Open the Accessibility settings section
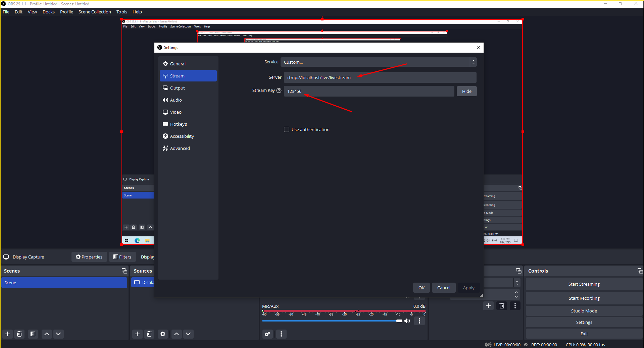 pyautogui.click(x=188, y=136)
